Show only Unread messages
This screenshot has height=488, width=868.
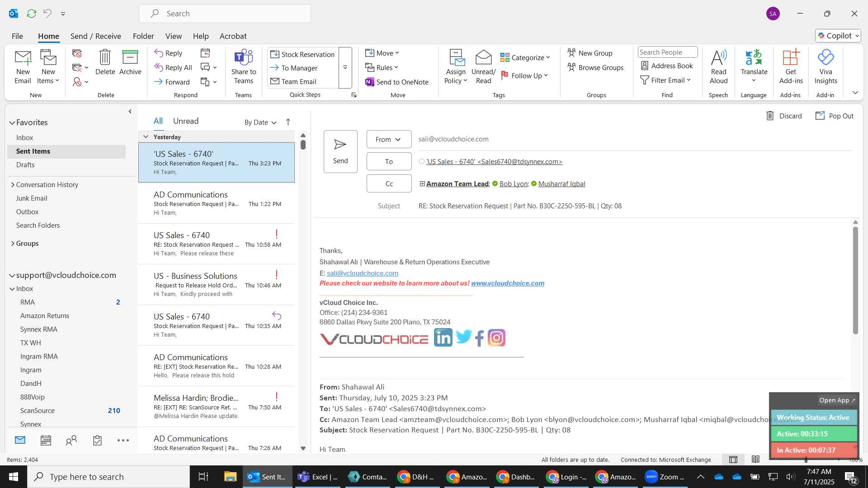click(186, 121)
